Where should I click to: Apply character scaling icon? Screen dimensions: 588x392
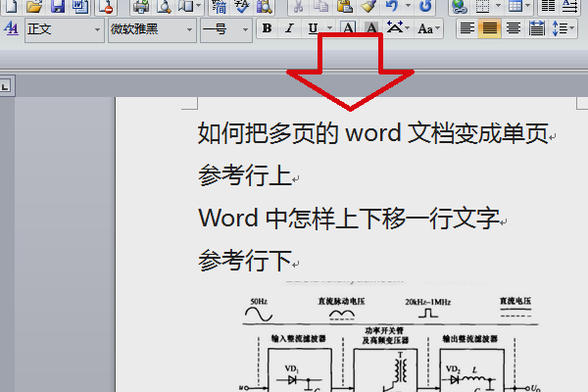tap(395, 28)
